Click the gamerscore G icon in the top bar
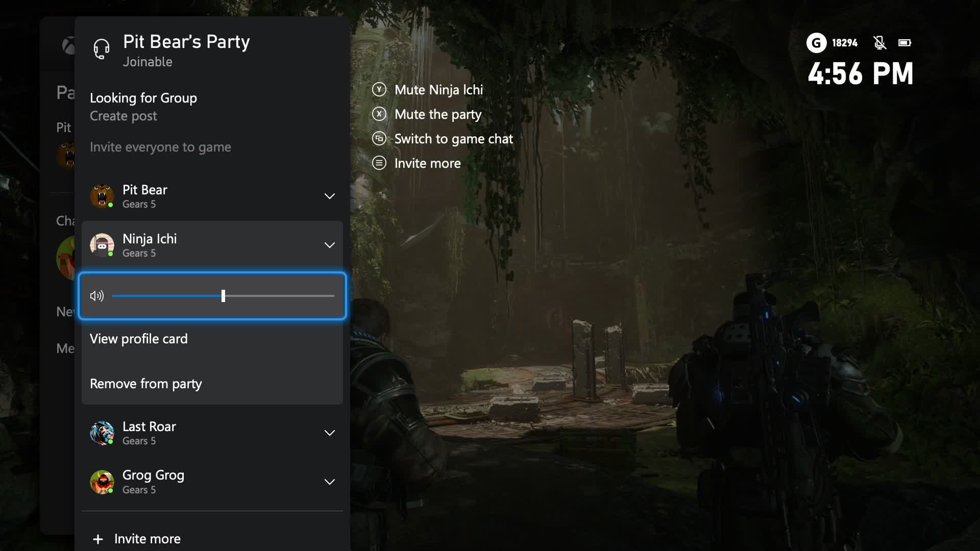980x551 pixels. pyautogui.click(x=816, y=43)
